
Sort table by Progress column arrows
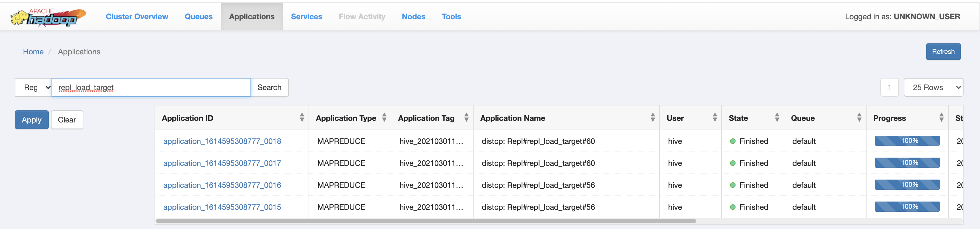[941, 118]
